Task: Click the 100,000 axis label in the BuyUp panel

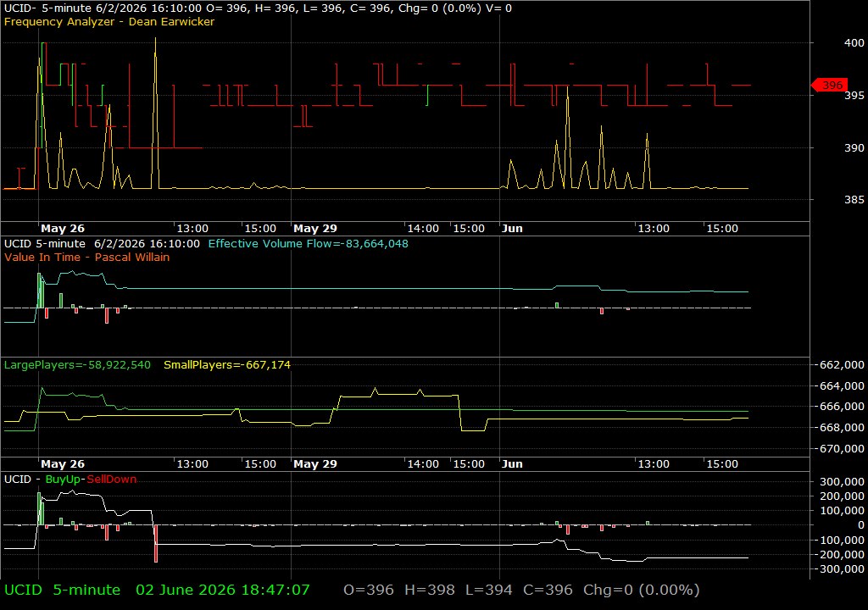Action: [842, 510]
